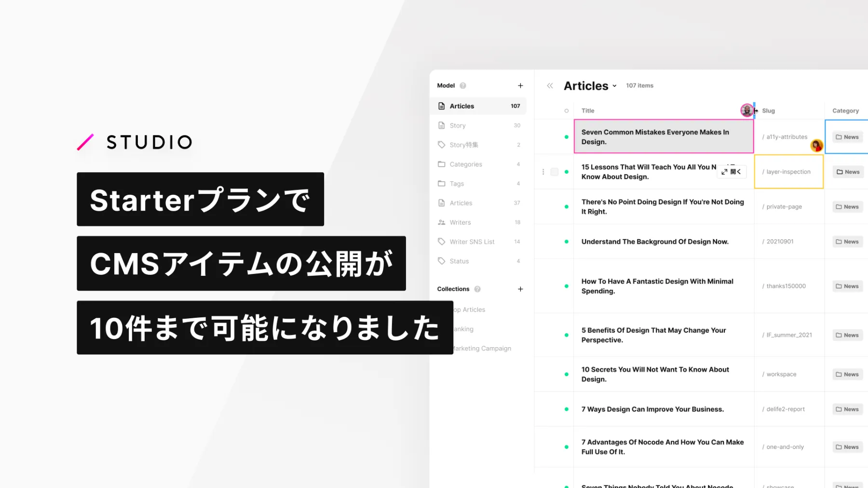Select the "7 Ways Design Can Improve Your Business." title

pos(652,409)
